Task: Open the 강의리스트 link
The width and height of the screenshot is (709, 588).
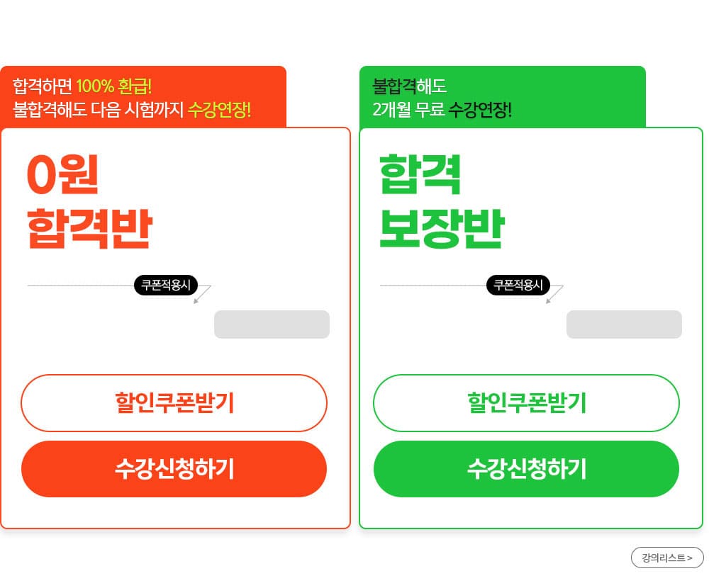Action: [x=667, y=558]
